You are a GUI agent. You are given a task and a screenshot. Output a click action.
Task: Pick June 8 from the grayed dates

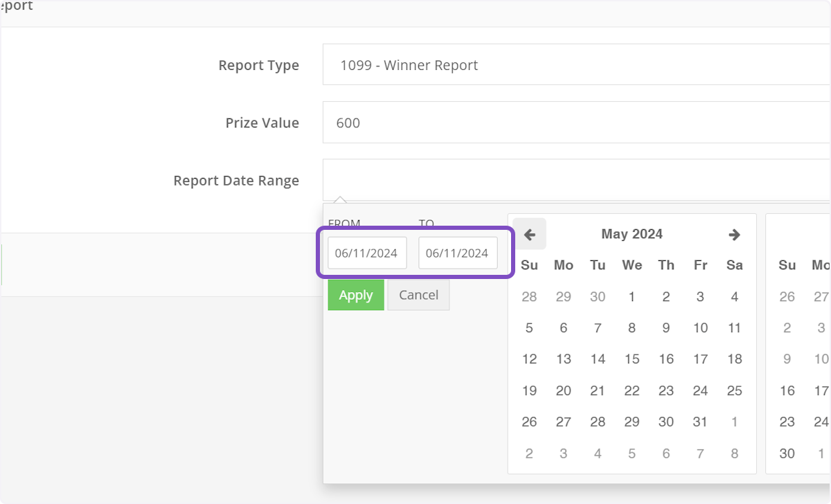734,453
